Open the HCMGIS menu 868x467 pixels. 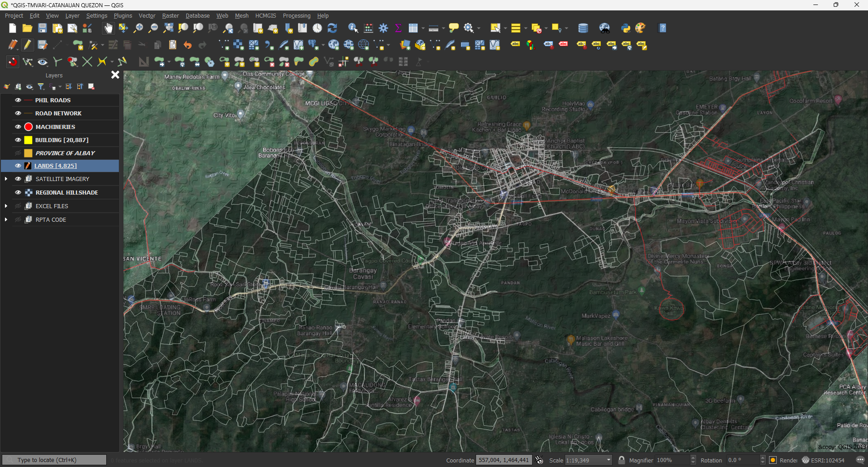click(265, 15)
